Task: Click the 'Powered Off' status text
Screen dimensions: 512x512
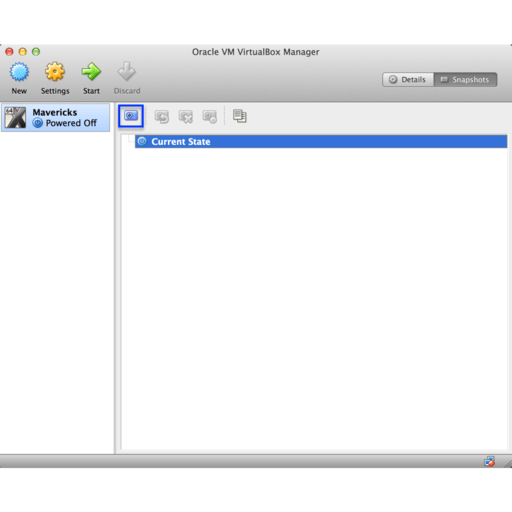Action: 71,123
